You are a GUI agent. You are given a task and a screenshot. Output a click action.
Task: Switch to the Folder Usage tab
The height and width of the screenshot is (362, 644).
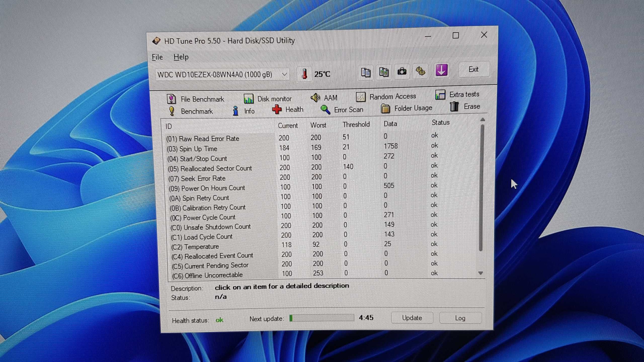pos(406,108)
